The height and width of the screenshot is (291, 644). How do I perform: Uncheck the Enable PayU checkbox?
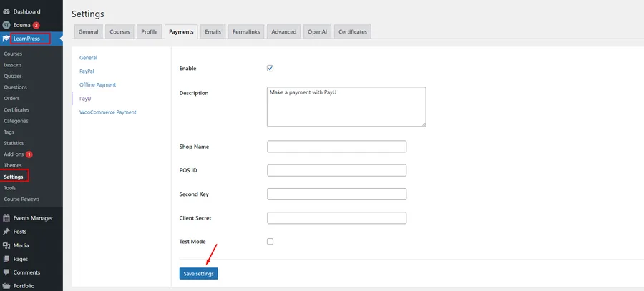pos(270,69)
